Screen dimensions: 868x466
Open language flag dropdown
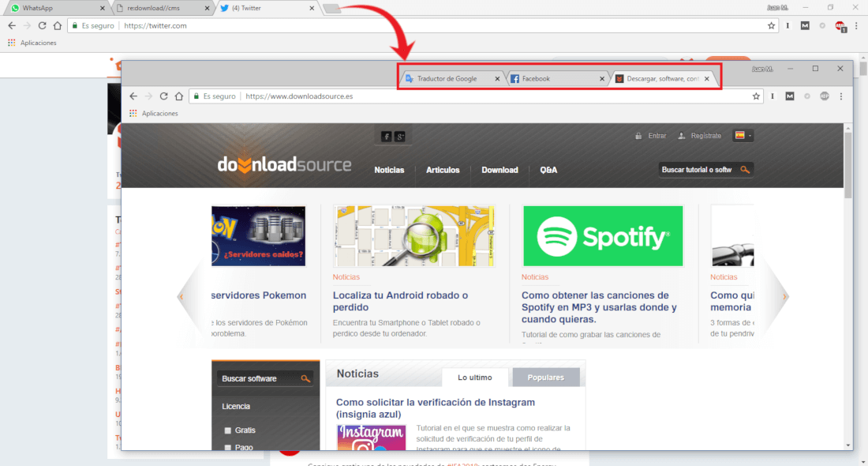743,135
